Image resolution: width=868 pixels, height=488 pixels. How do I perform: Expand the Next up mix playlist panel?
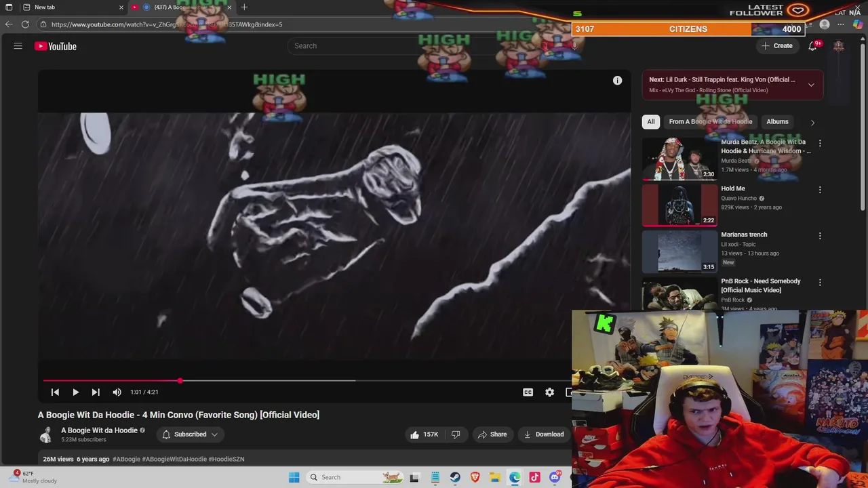811,85
